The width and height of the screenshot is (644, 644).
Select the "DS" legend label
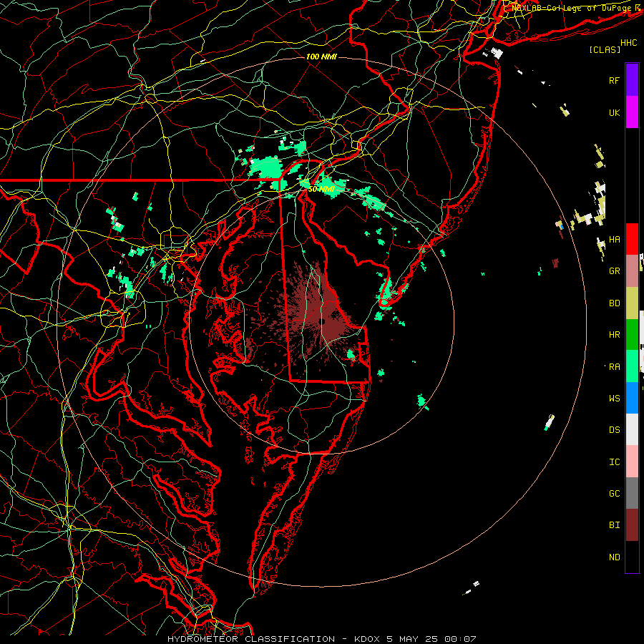coord(614,429)
